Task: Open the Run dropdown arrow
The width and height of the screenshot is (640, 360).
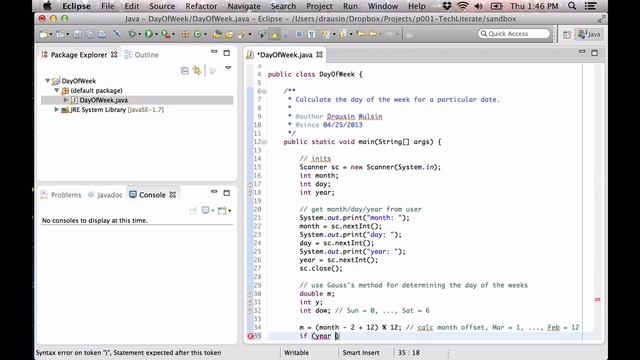Action: pyautogui.click(x=156, y=35)
